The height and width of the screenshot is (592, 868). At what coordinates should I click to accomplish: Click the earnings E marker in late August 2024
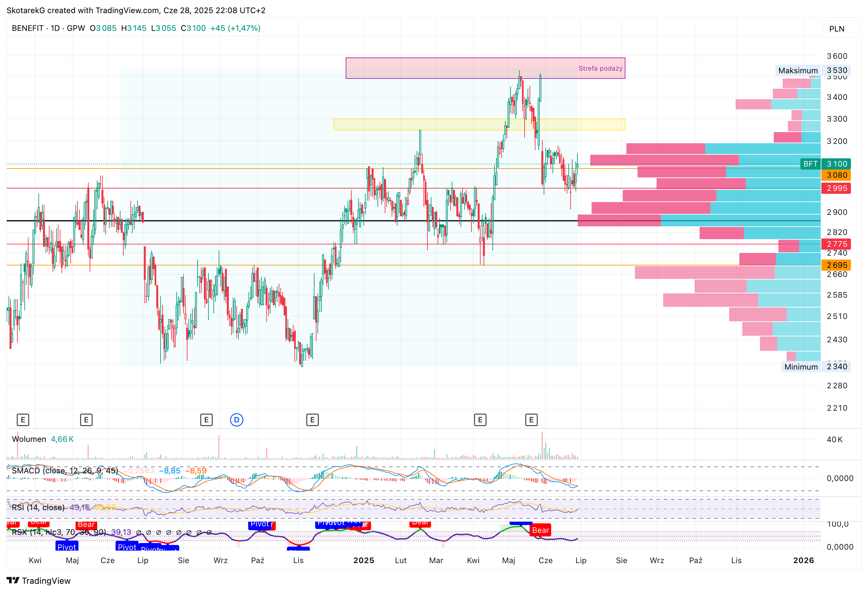tap(206, 420)
